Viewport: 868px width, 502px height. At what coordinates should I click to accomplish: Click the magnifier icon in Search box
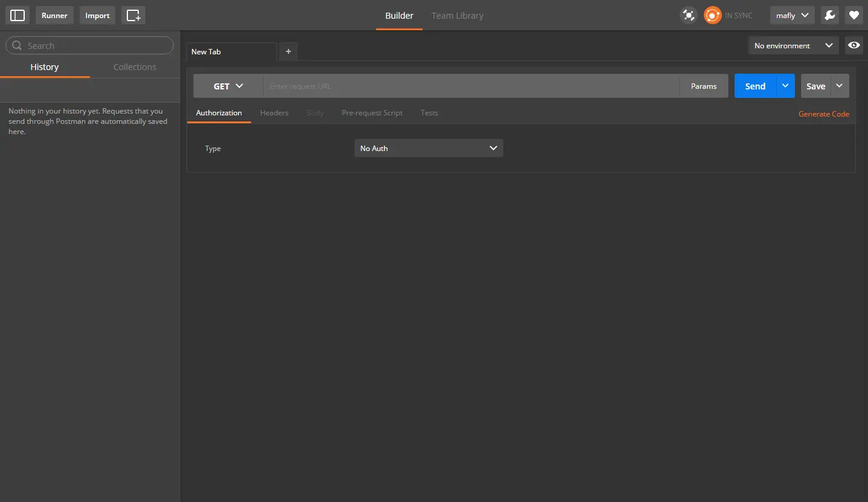point(17,45)
